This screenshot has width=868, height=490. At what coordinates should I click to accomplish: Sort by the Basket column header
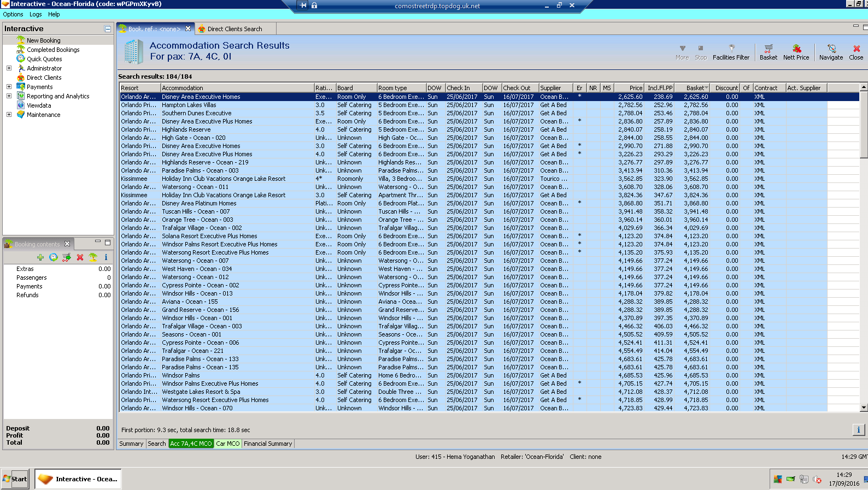click(x=692, y=88)
